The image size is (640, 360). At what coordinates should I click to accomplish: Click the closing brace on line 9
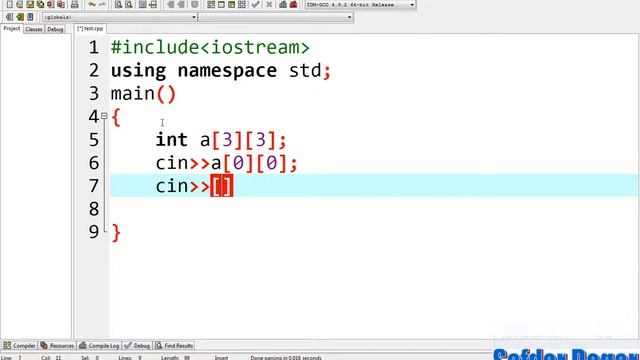point(116,233)
